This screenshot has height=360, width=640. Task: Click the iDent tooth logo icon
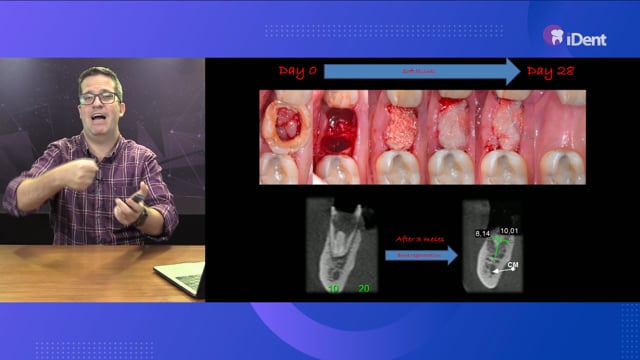point(553,35)
